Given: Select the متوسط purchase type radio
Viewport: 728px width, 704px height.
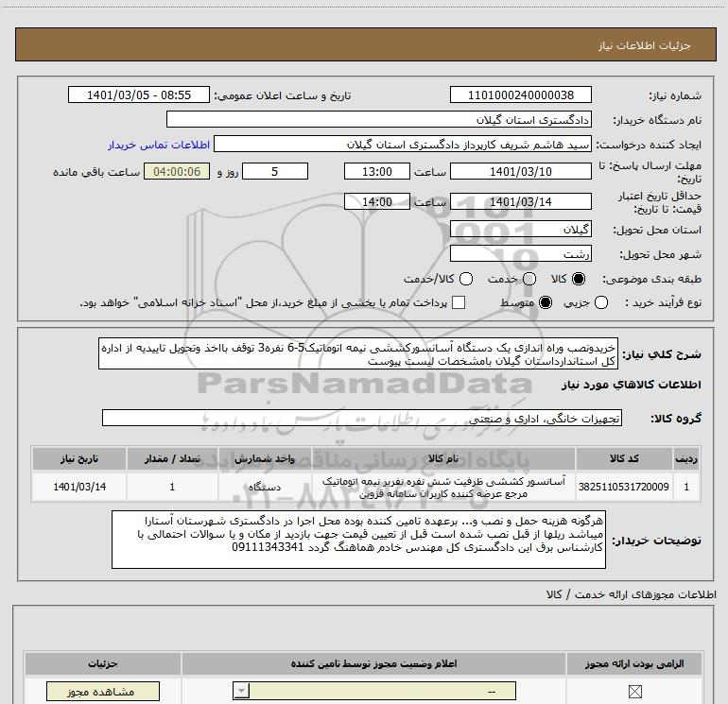Looking at the screenshot, I should click(x=546, y=302).
